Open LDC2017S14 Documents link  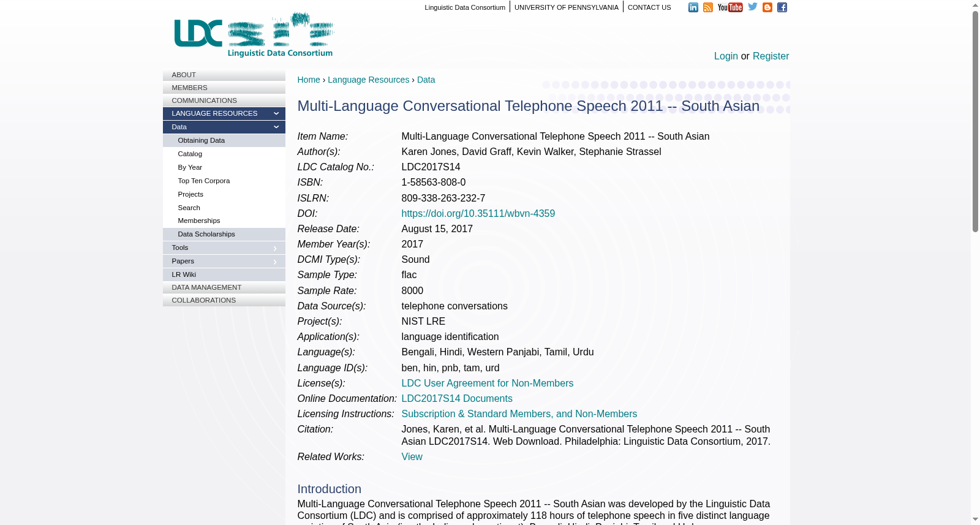point(457,399)
